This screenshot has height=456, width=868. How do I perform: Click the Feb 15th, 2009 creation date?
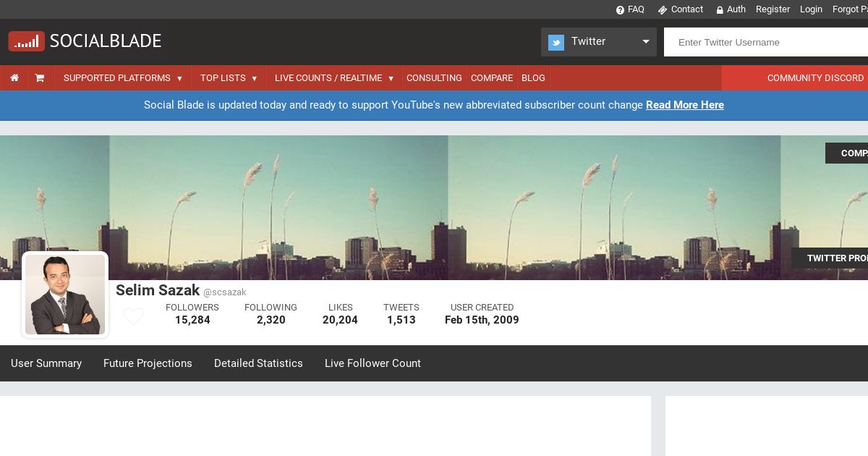point(482,320)
